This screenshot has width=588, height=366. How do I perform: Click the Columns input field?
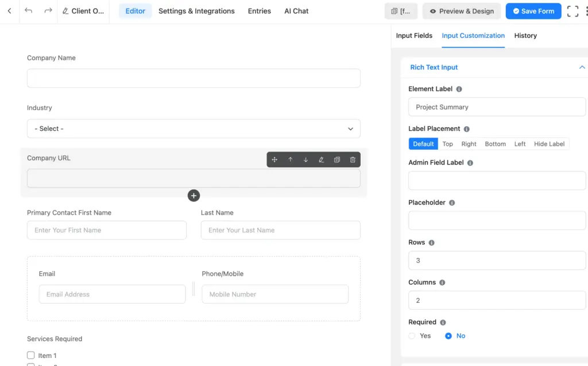[x=497, y=301]
